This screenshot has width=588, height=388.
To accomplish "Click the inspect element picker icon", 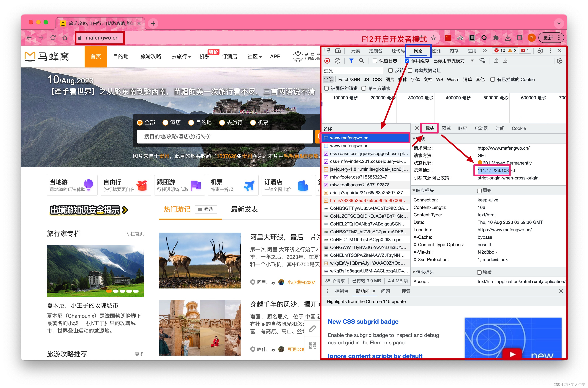I will tap(327, 51).
